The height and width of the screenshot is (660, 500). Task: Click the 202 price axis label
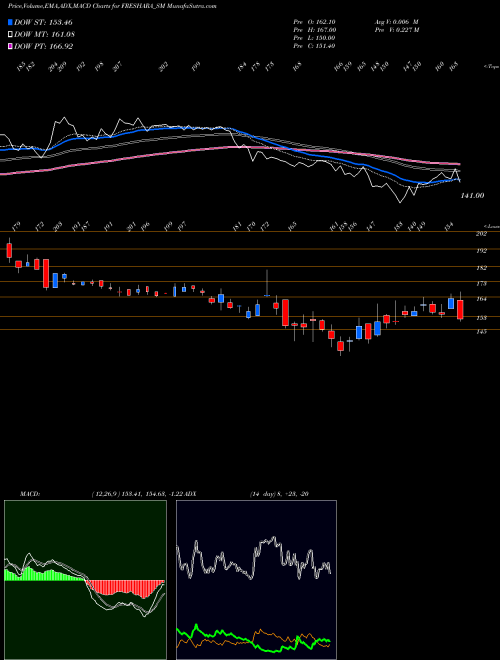(481, 234)
